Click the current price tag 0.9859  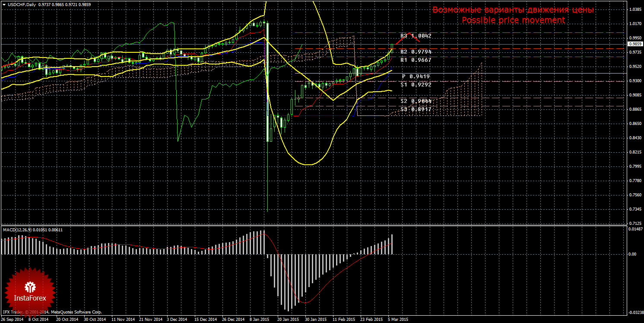click(634, 44)
